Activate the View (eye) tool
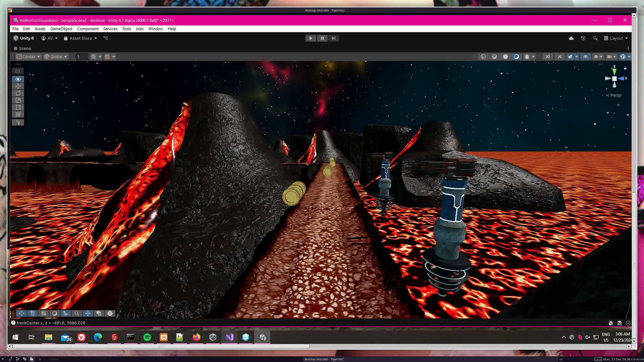The height and width of the screenshot is (362, 644). pos(18,79)
